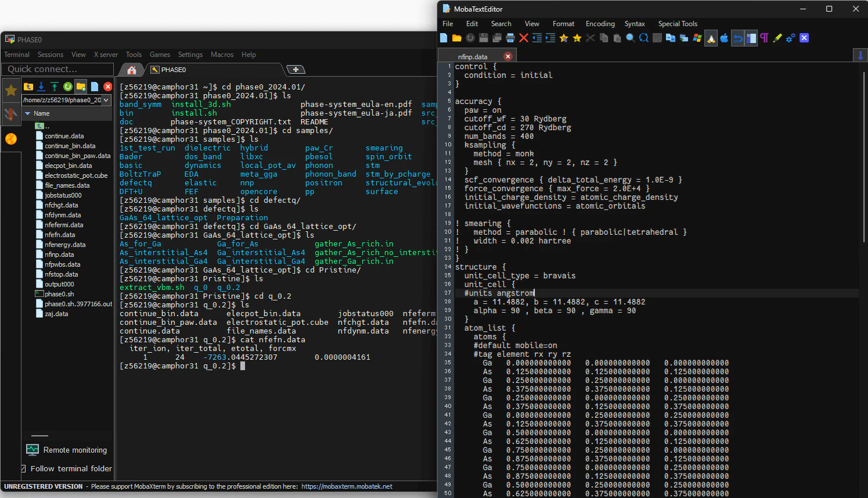Cut text with the scissors icon

click(590, 38)
